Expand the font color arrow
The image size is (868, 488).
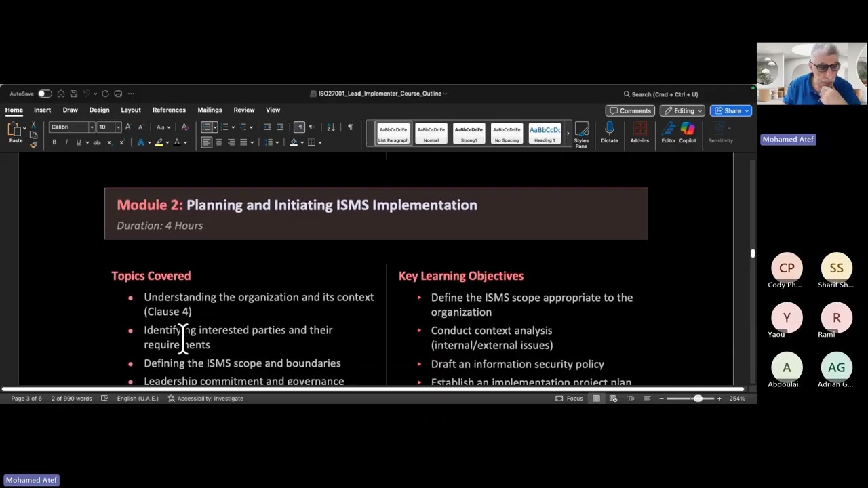[184, 142]
